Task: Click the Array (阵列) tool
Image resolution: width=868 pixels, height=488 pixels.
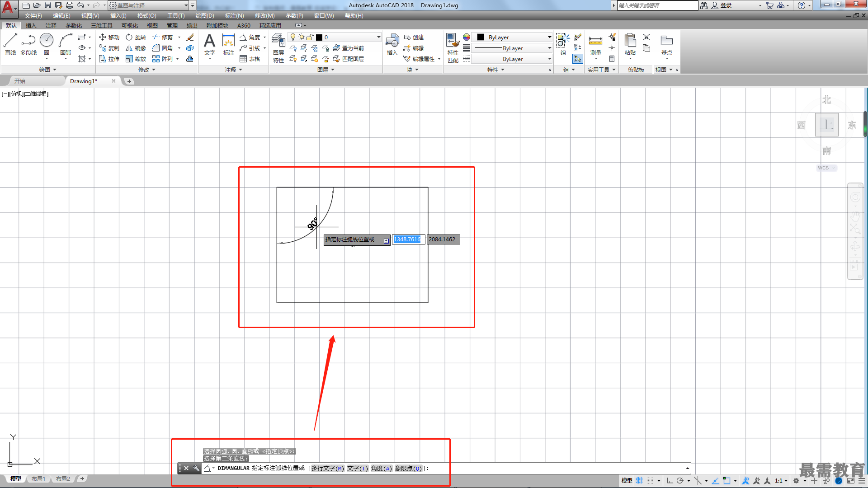Action: [x=163, y=59]
